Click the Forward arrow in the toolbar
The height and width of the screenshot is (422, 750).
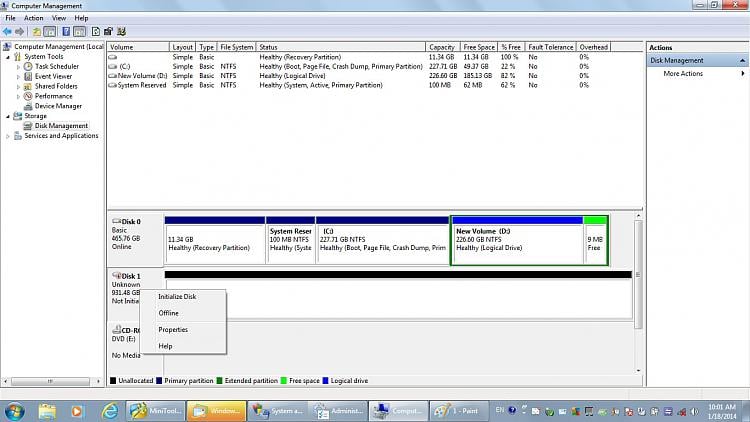20,32
